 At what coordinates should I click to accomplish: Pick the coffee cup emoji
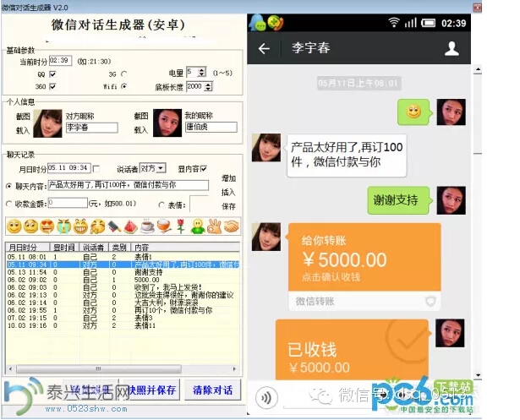point(145,226)
